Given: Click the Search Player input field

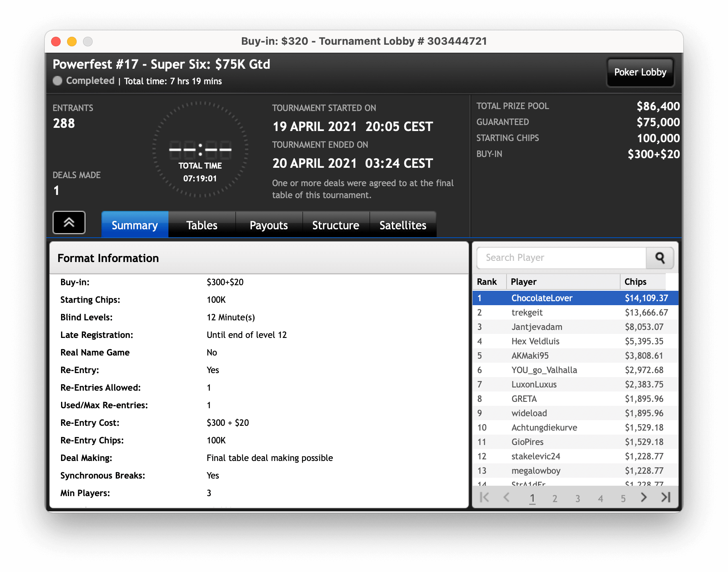Looking at the screenshot, I should (x=561, y=258).
